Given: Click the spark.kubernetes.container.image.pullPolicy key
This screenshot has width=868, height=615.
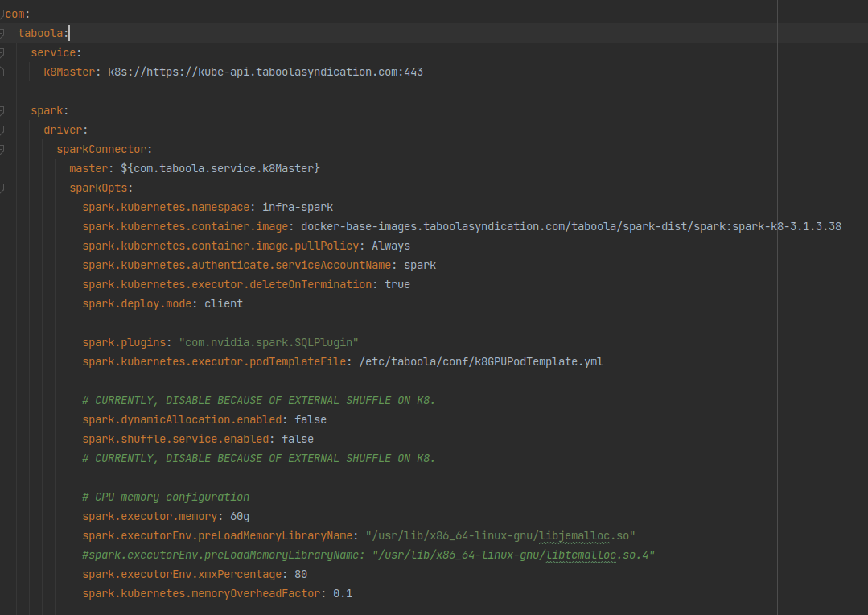Looking at the screenshot, I should pos(221,246).
